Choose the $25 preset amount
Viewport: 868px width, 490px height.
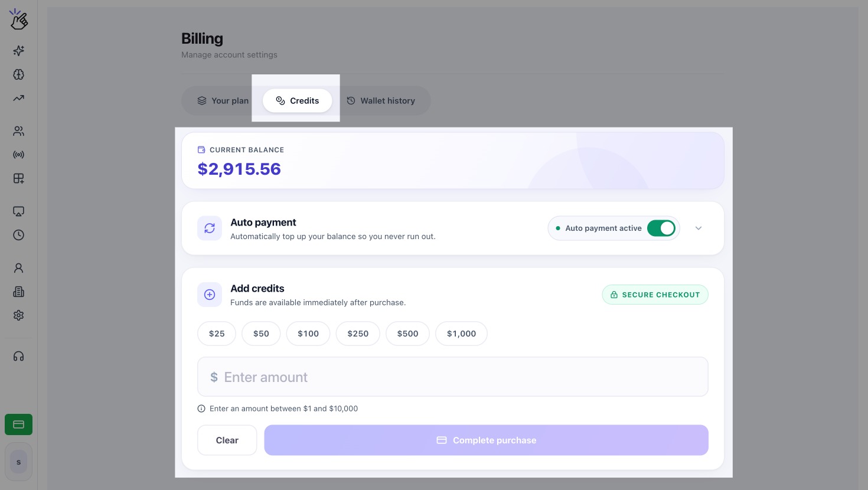(217, 334)
